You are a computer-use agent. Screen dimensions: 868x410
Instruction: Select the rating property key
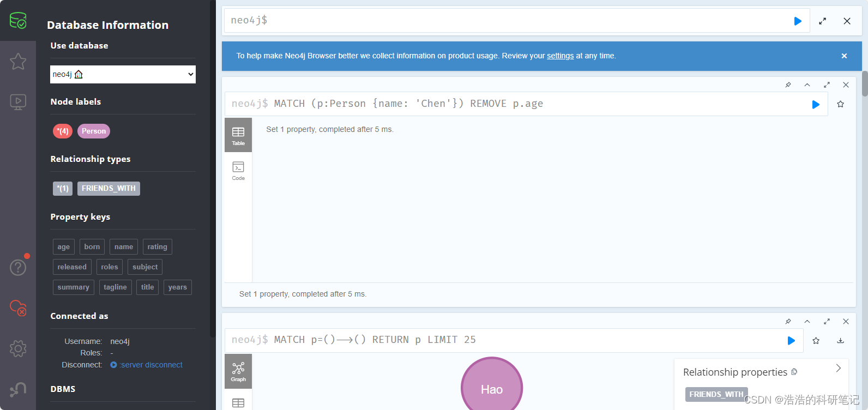click(158, 247)
